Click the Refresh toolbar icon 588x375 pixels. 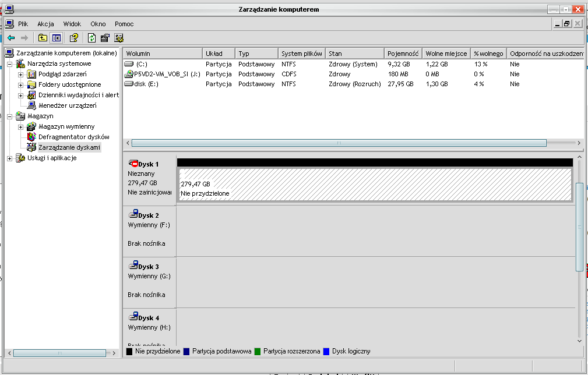tap(91, 38)
